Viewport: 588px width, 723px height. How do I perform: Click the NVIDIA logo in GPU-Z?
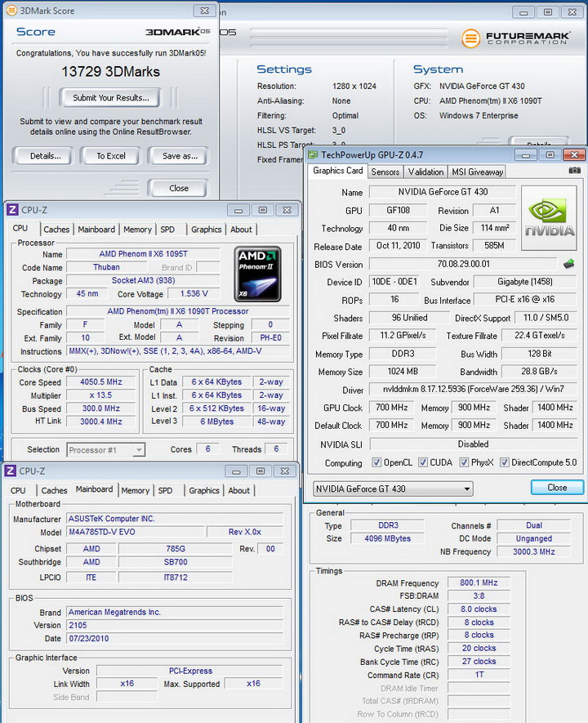tap(549, 218)
